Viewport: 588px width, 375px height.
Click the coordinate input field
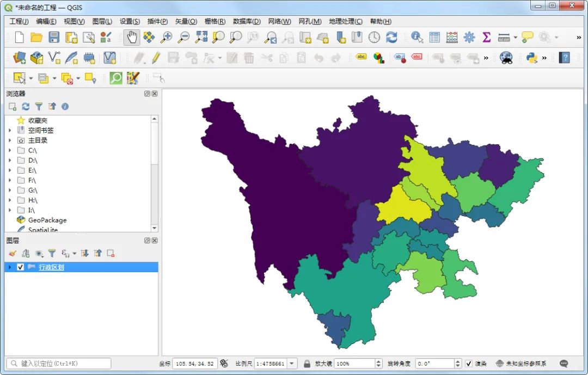tap(194, 364)
